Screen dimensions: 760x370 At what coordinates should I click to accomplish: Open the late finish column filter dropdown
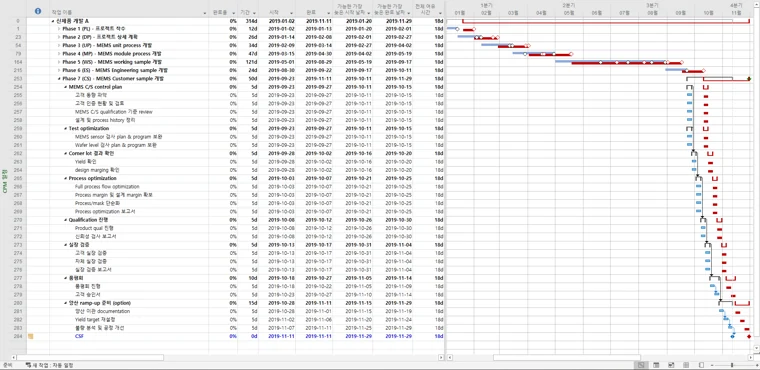pyautogui.click(x=409, y=13)
